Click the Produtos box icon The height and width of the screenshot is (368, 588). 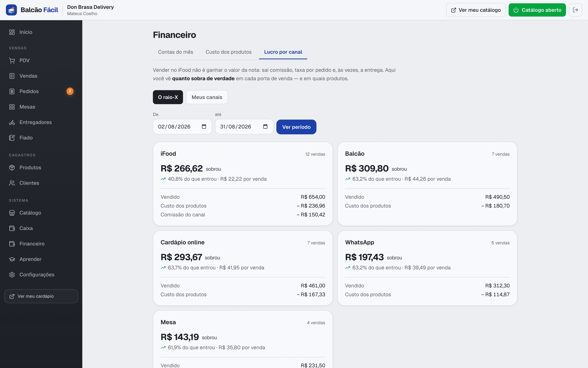coord(12,167)
